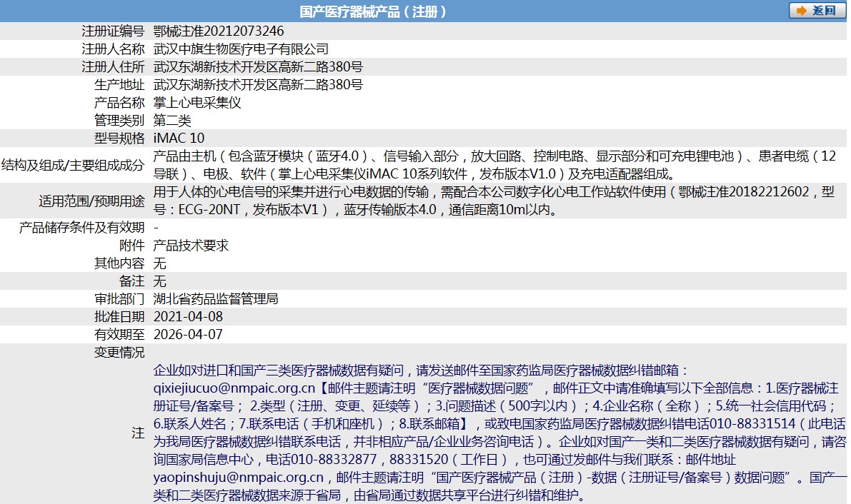Click the label 注册人住所
The image size is (851, 504).
[113, 66]
